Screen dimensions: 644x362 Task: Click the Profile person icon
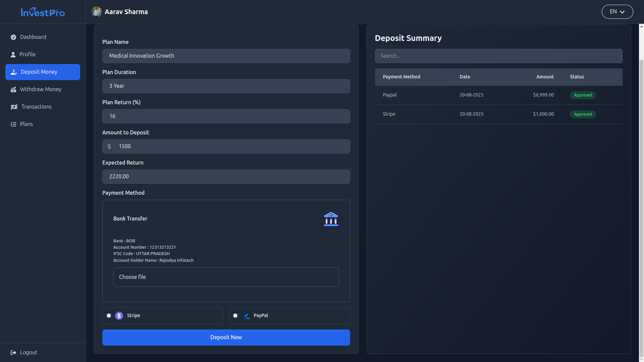coord(13,55)
